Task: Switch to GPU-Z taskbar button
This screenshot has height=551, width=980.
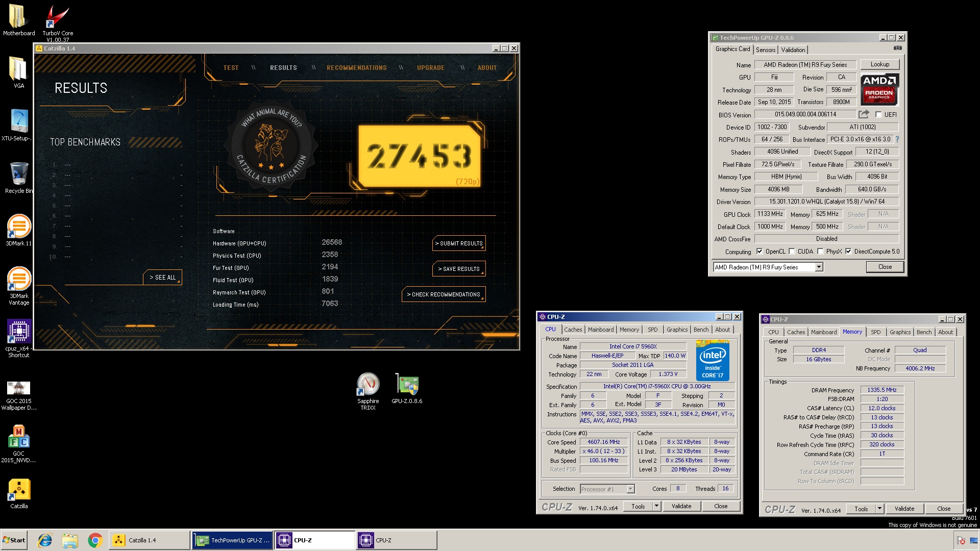Action: point(233,540)
